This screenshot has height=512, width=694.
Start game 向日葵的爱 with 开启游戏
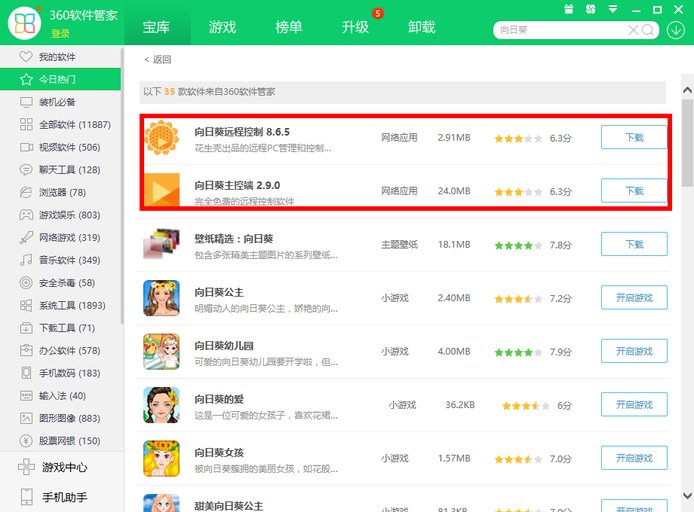coord(634,404)
